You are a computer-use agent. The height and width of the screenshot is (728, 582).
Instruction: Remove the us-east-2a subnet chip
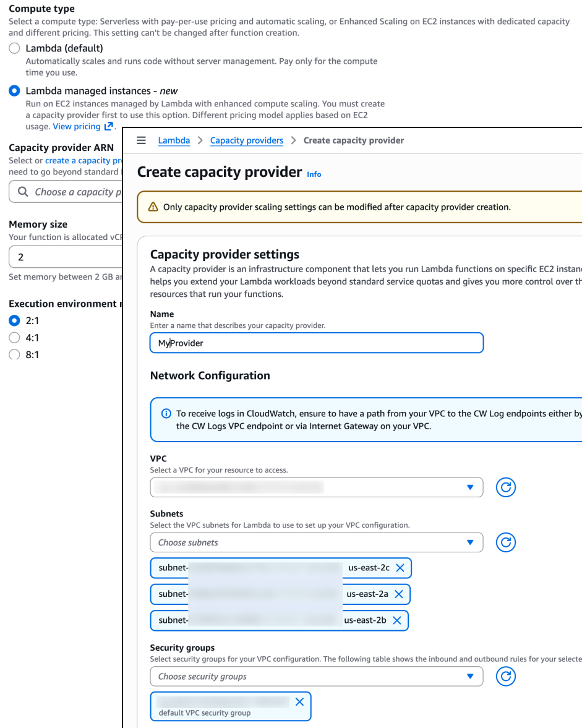[399, 594]
